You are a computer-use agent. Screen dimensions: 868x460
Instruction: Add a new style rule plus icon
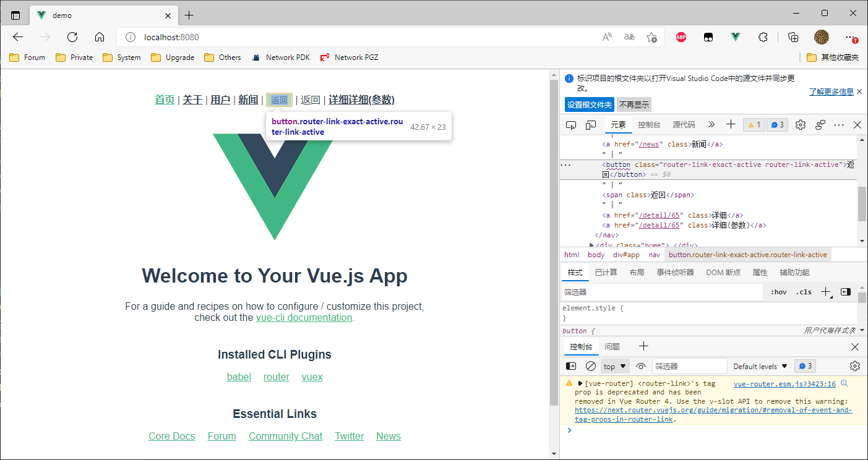[x=825, y=292]
